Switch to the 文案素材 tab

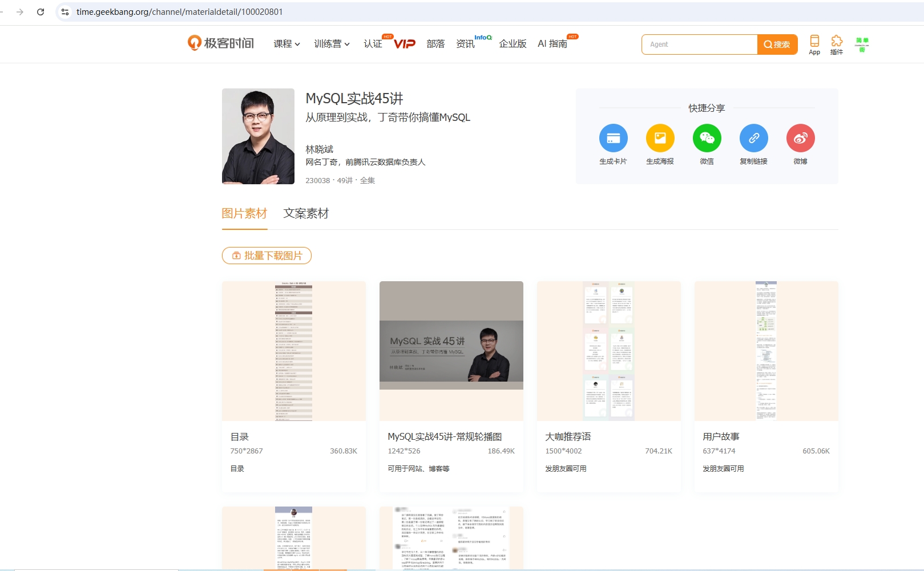306,213
